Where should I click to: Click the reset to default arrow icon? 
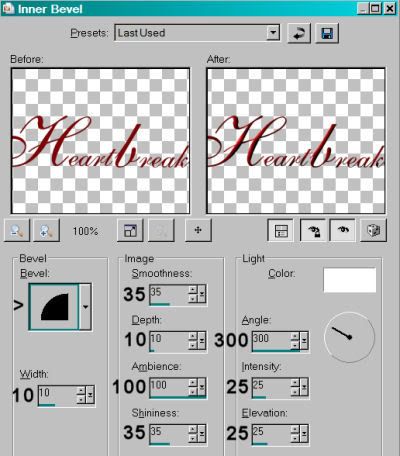tap(299, 33)
